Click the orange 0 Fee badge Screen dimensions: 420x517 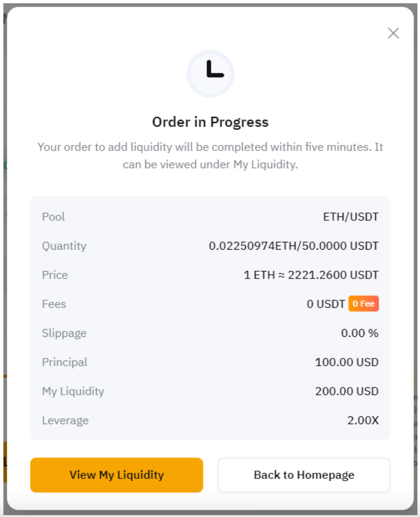click(x=363, y=304)
